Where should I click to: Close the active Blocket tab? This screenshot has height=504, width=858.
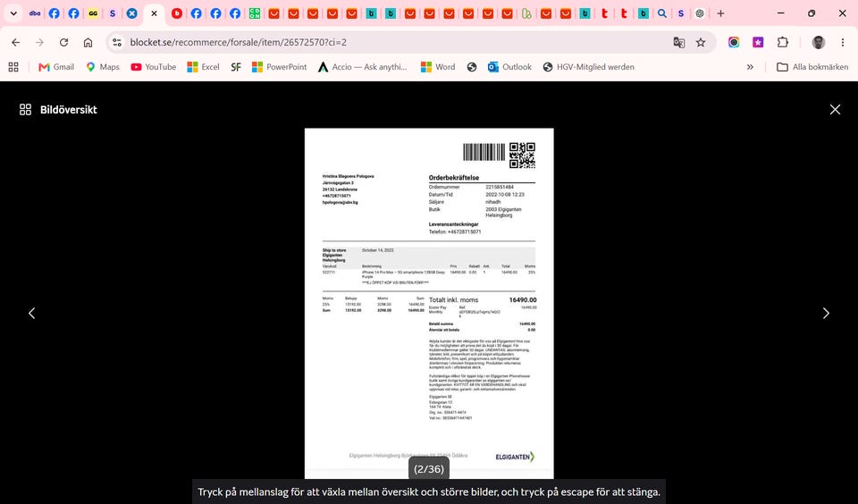pyautogui.click(x=155, y=13)
